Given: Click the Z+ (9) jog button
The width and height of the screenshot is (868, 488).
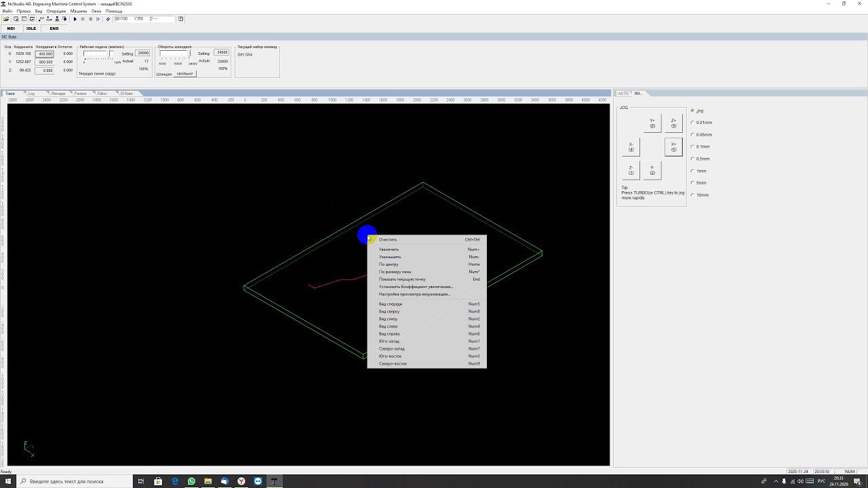Looking at the screenshot, I should click(x=673, y=123).
